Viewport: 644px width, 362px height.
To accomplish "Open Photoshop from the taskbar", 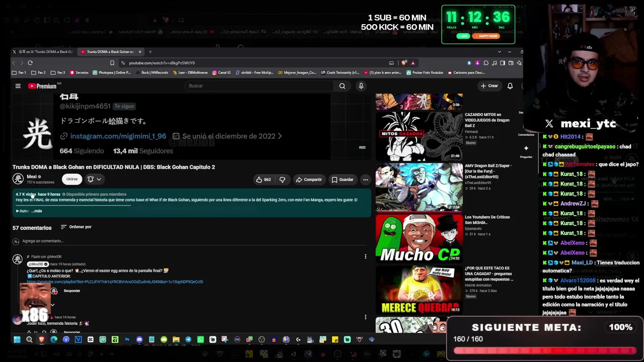I will pos(127,339).
